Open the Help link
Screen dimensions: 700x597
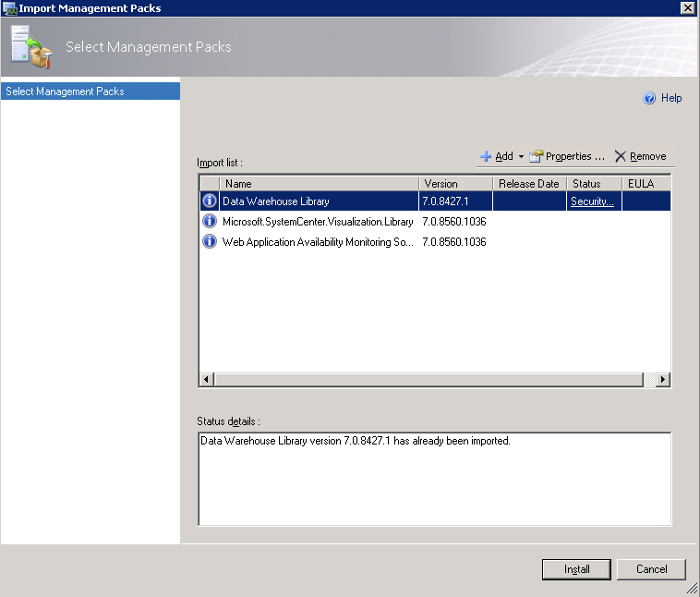pos(671,98)
